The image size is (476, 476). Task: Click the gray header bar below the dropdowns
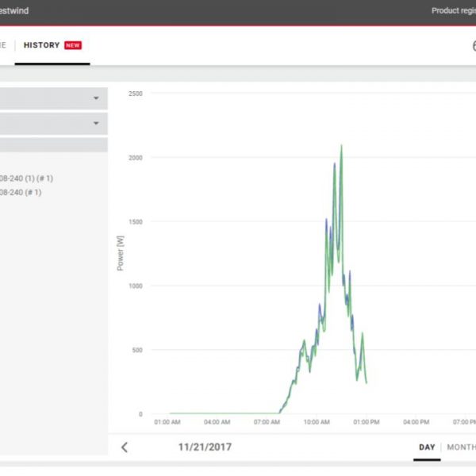point(53,144)
